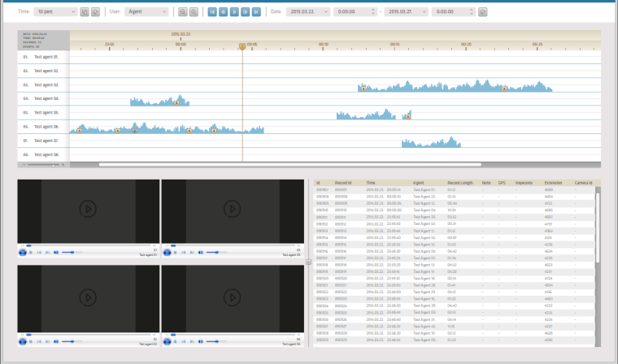
Task: Click the timeline zoom slider below agent list
Action: pyautogui.click(x=43, y=165)
